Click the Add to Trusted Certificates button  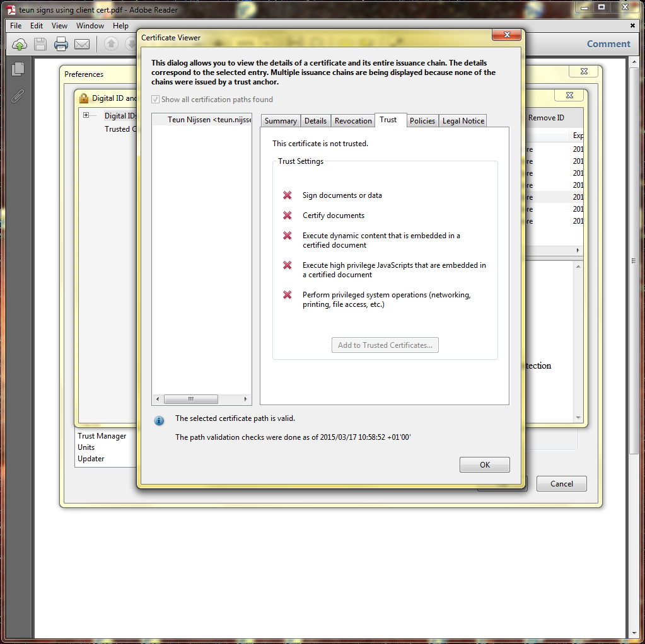coord(385,345)
